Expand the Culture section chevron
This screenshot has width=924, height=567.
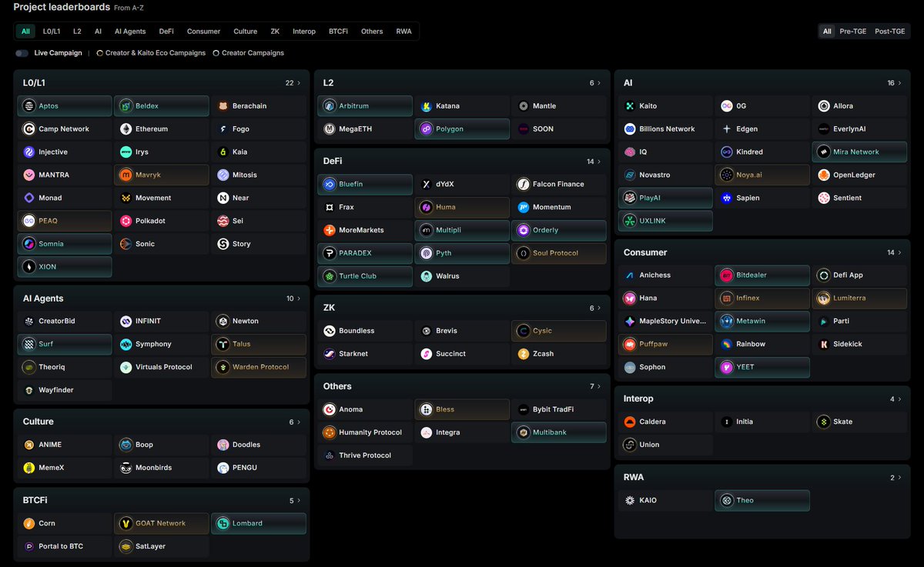click(x=299, y=422)
